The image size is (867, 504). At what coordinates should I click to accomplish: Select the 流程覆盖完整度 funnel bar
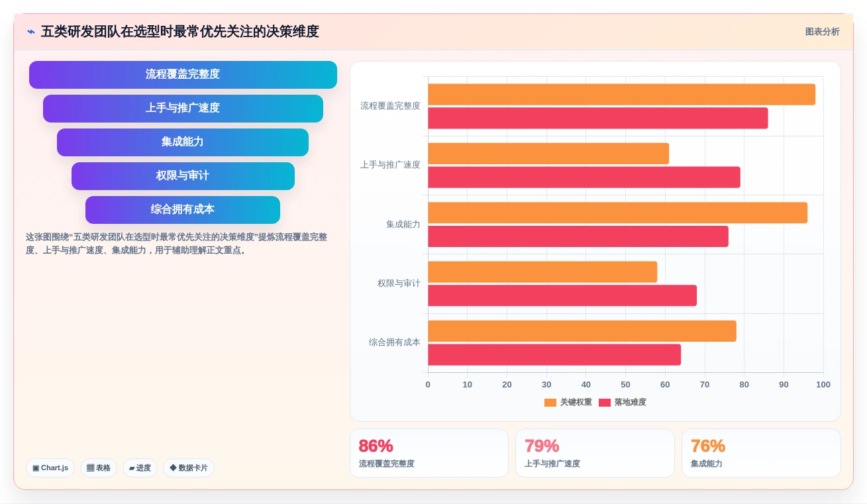click(183, 75)
